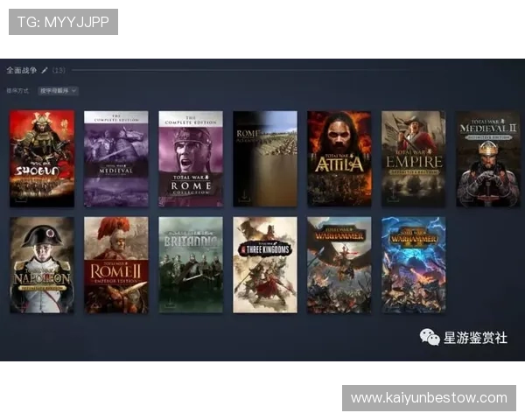Click the www.kaiyunbestow.com link

[428, 398]
